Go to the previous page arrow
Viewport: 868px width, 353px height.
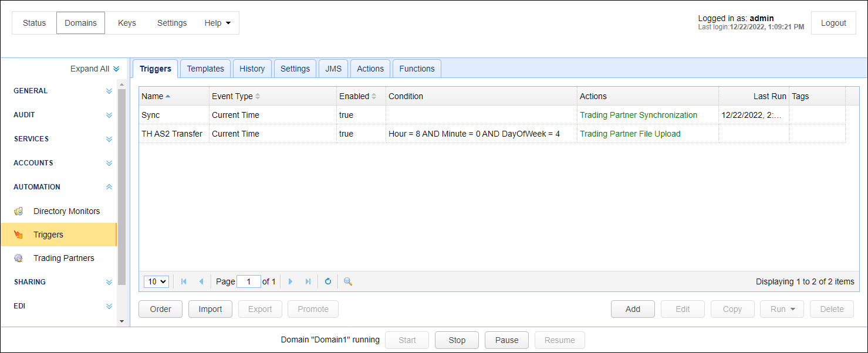(x=201, y=281)
